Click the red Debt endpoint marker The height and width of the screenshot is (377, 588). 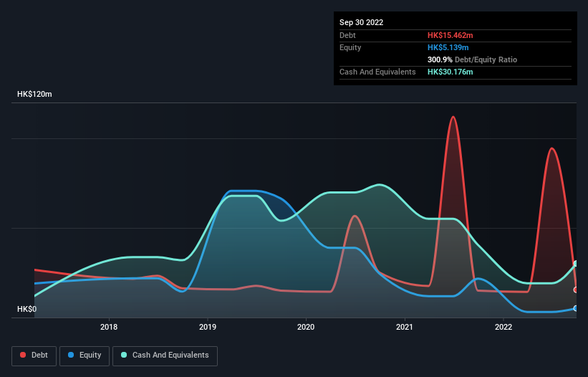pos(576,290)
